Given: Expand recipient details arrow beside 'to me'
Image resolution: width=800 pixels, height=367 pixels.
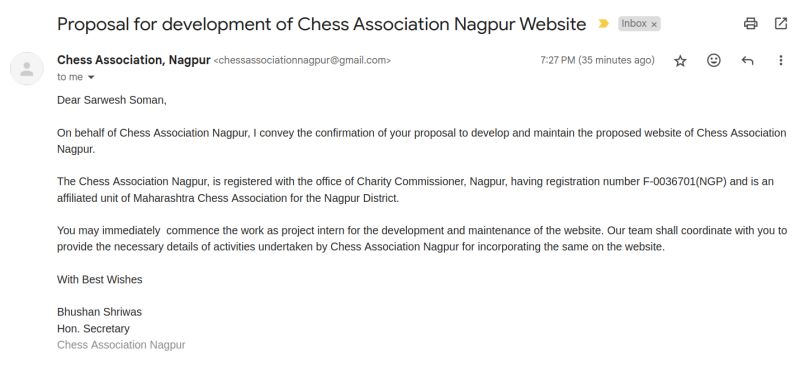Looking at the screenshot, I should 91,77.
